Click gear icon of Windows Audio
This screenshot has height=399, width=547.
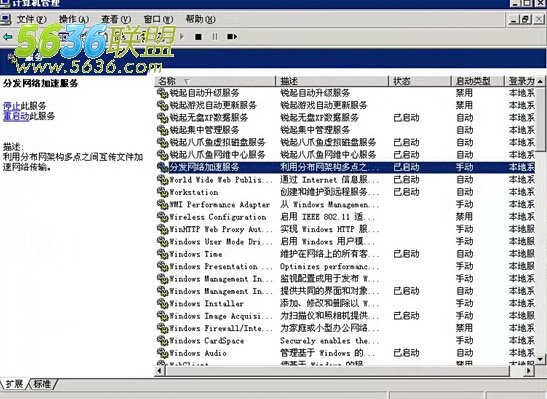point(163,353)
